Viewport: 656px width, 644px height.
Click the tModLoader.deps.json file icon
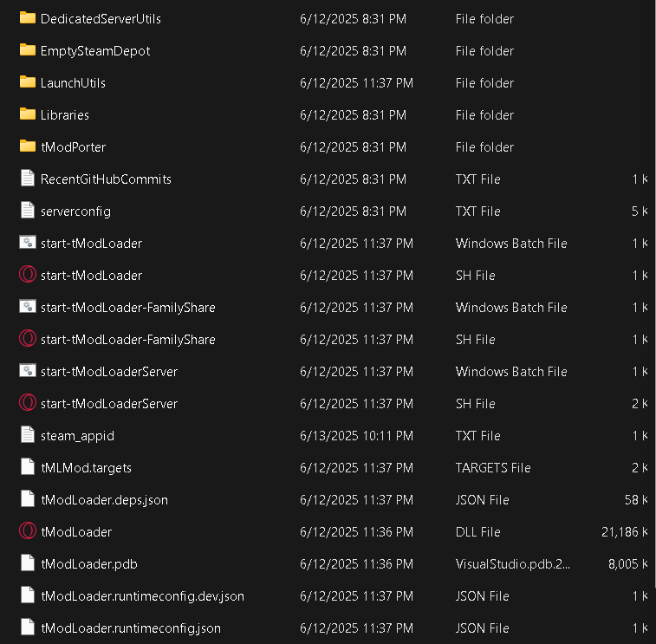pyautogui.click(x=28, y=499)
